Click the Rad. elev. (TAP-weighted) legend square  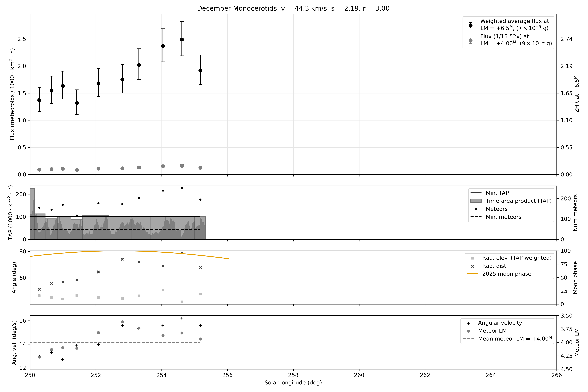tap(472, 258)
